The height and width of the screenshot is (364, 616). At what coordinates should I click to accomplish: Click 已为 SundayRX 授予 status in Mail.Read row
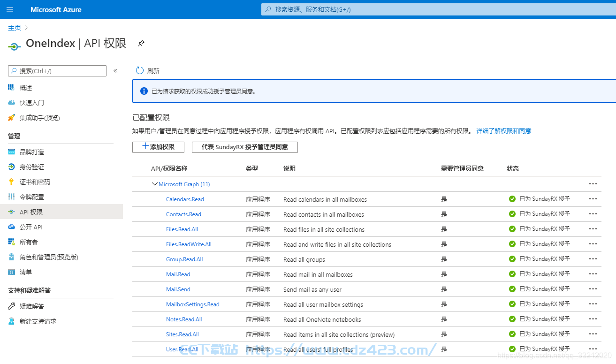tap(545, 274)
